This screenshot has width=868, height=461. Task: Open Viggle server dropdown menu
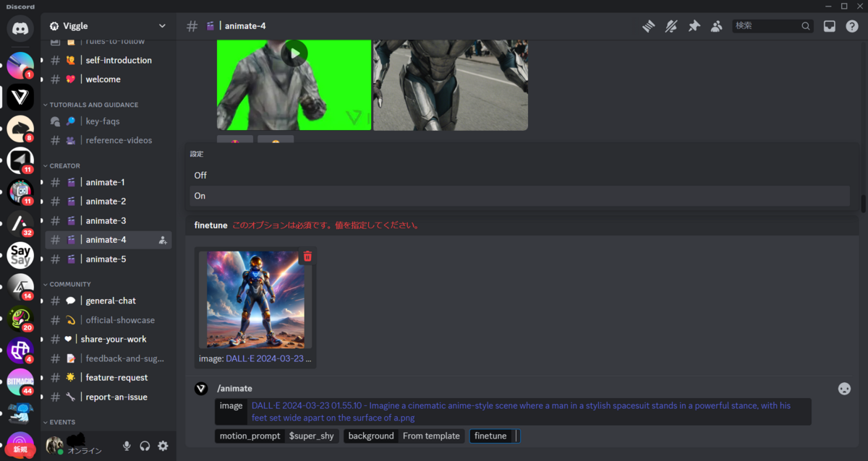(x=107, y=26)
